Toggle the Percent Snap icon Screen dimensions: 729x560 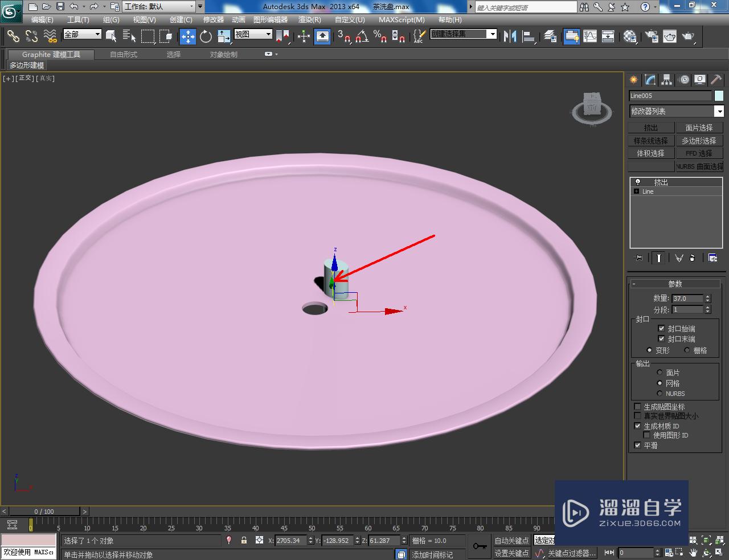pyautogui.click(x=380, y=36)
